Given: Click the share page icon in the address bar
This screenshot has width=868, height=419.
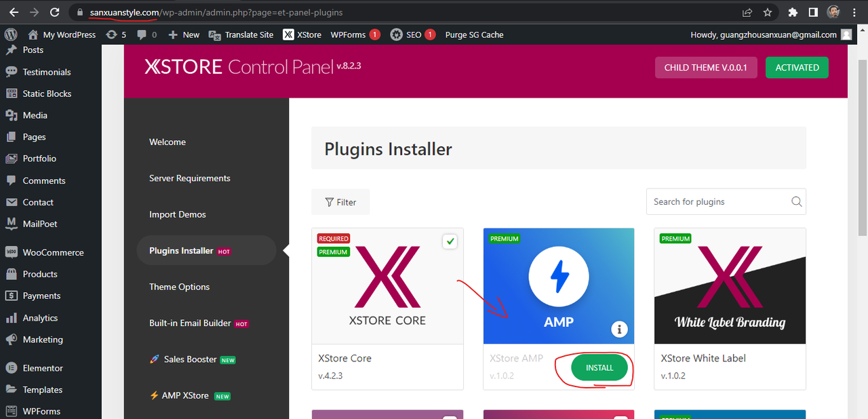Looking at the screenshot, I should (x=747, y=12).
